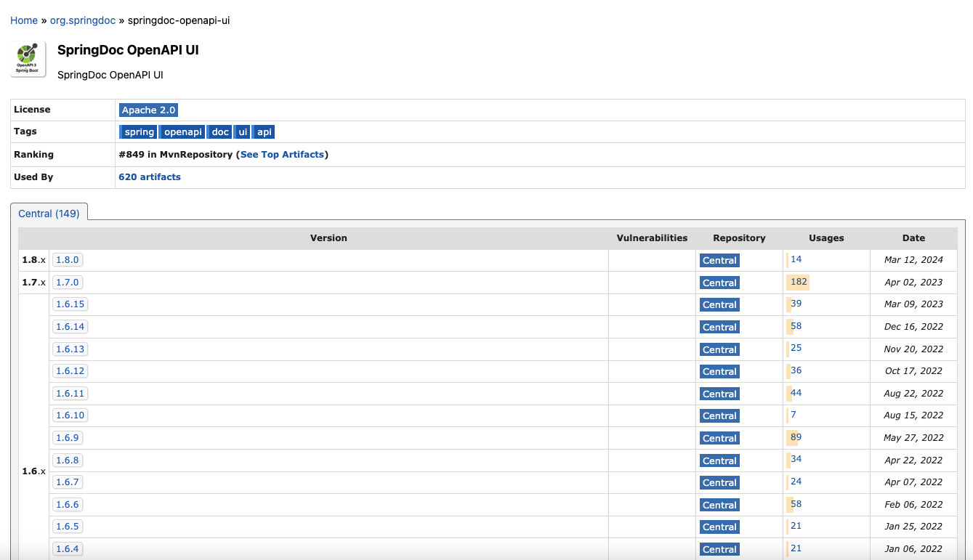Switch to Central (149) tab
This screenshot has width=973, height=560.
click(x=49, y=214)
